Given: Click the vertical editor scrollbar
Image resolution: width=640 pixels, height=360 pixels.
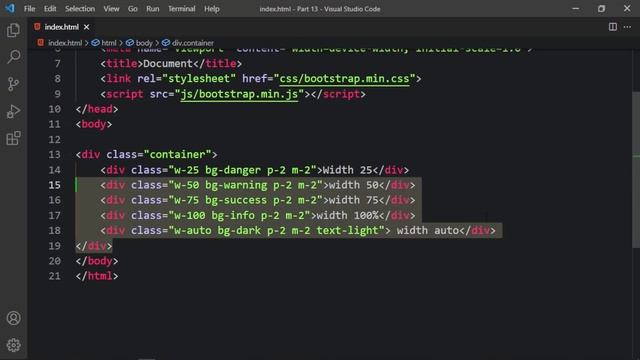Looking at the screenshot, I should (x=636, y=169).
